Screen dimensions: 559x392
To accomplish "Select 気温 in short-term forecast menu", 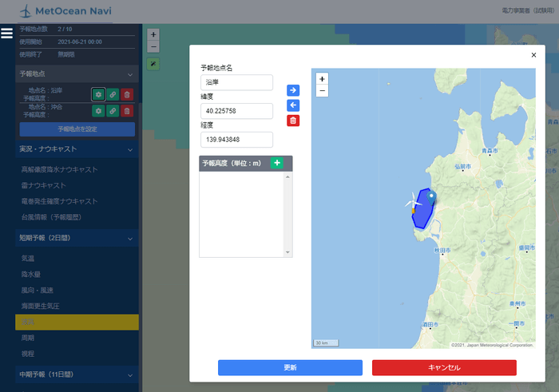I will tap(28, 259).
